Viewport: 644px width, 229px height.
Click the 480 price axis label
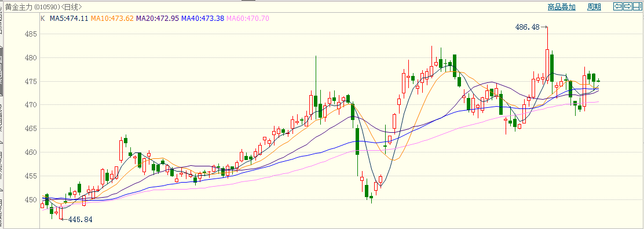coord(31,58)
